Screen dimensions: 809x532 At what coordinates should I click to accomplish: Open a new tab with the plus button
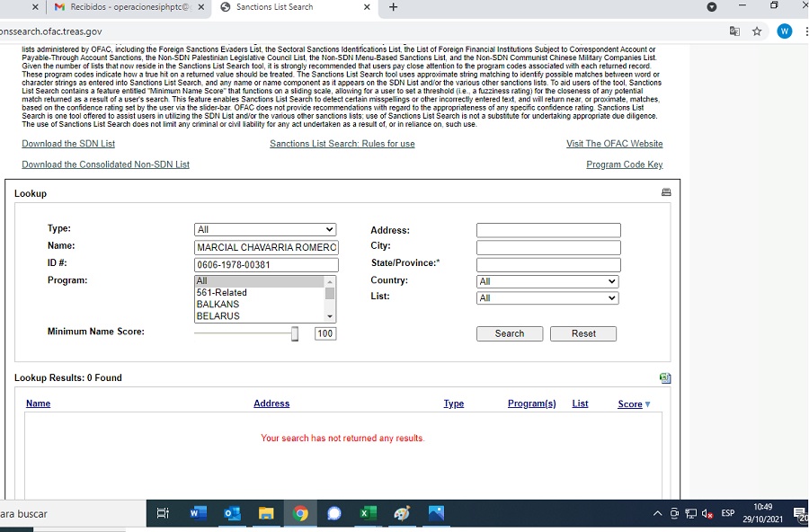click(x=394, y=7)
